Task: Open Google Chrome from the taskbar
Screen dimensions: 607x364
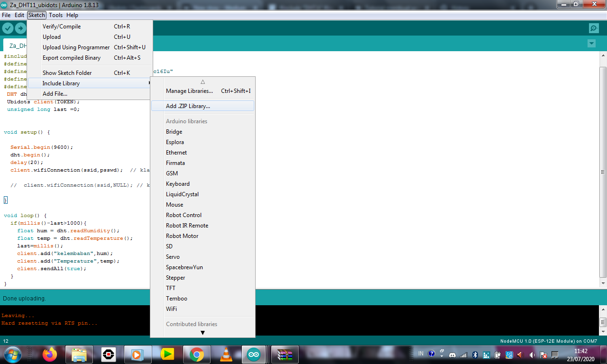Action: (x=196, y=354)
